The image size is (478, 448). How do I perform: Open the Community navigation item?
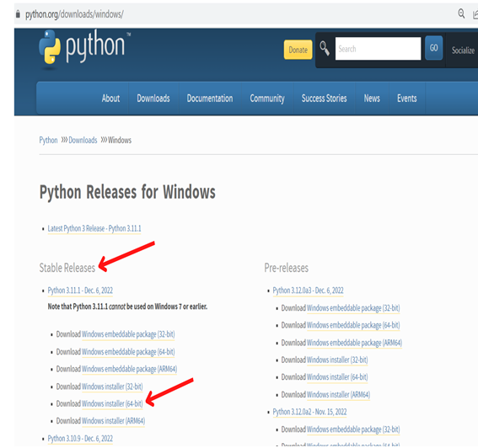coord(267,99)
